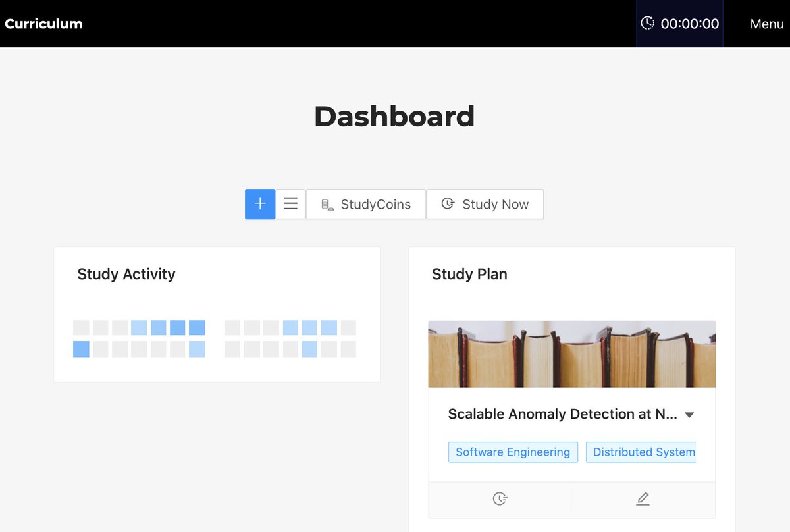The height and width of the screenshot is (532, 790).
Task: Select the Software Engineering tag
Action: 513,452
